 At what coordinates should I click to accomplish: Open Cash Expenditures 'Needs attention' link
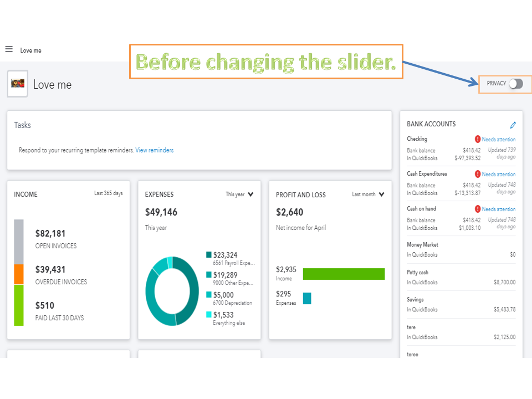498,175
